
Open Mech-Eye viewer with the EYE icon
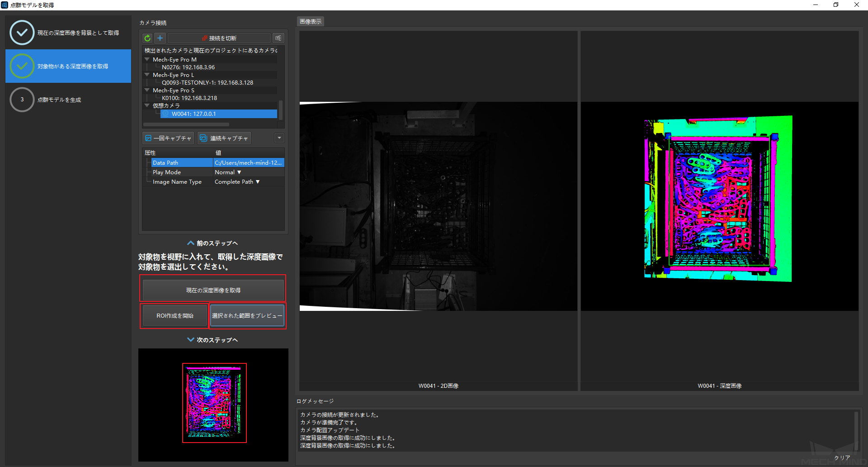pyautogui.click(x=278, y=38)
